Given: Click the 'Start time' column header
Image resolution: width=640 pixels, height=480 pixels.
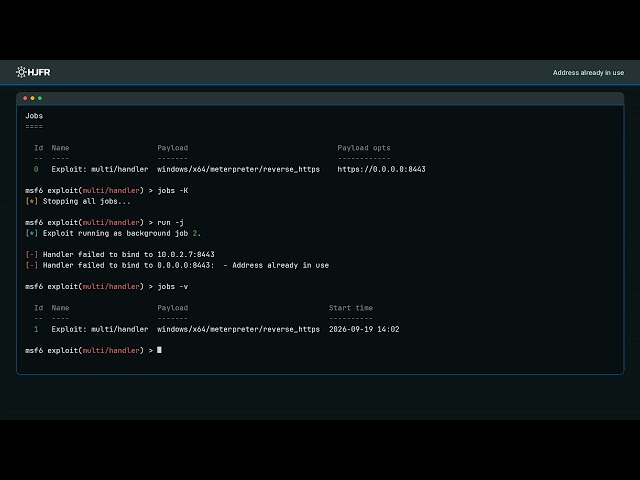Looking at the screenshot, I should click(351, 308).
